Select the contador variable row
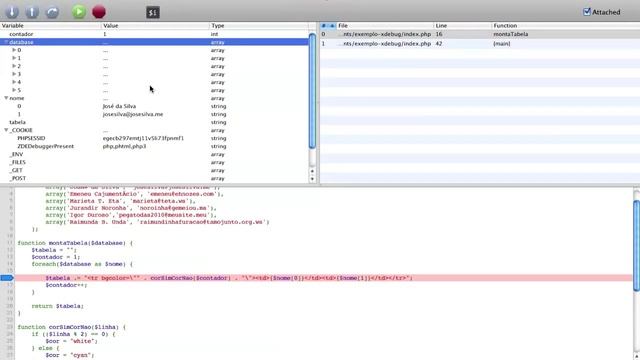Image resolution: width=640 pixels, height=360 pixels. [154, 34]
